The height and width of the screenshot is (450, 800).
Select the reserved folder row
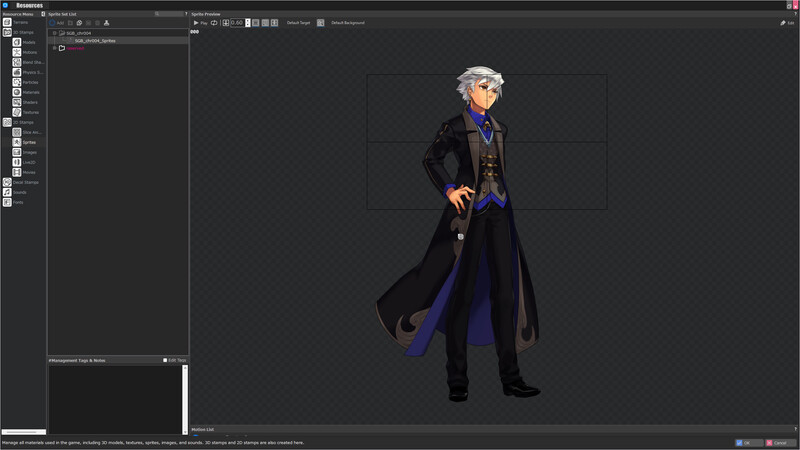point(118,48)
